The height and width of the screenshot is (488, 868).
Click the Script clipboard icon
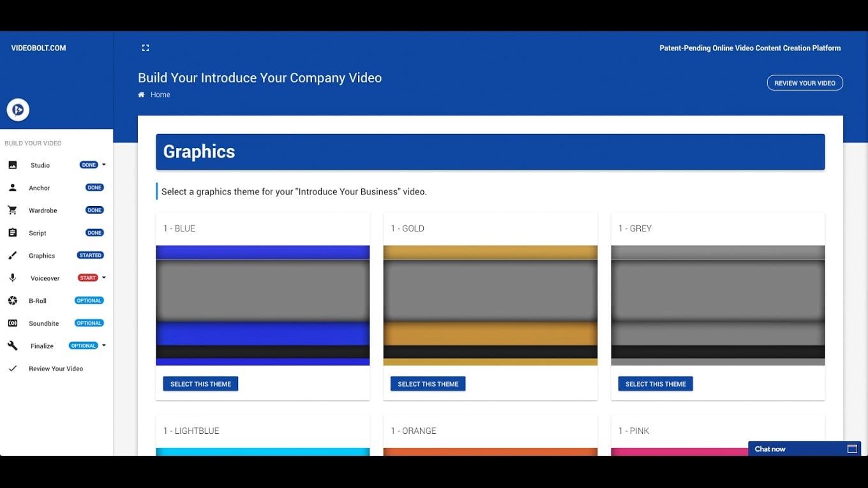[13, 233]
